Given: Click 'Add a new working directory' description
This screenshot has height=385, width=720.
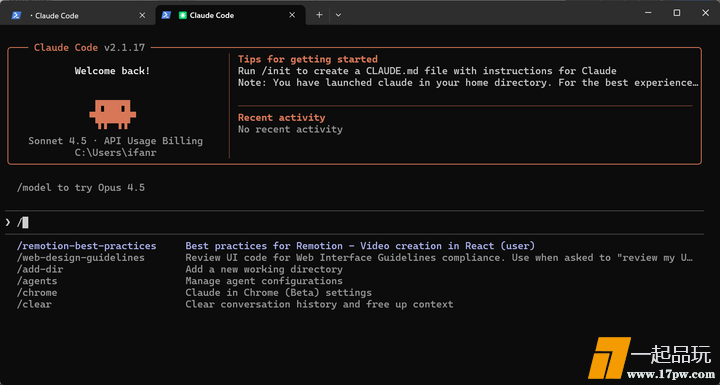Looking at the screenshot, I should click(x=264, y=269).
